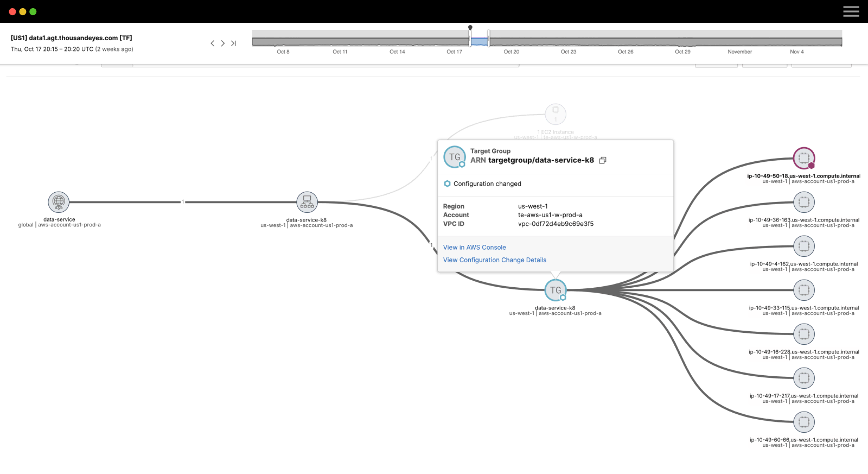Click the ip-10-49-60-66.us-west-1.compute.internal label
The image size is (868, 474).
point(804,440)
